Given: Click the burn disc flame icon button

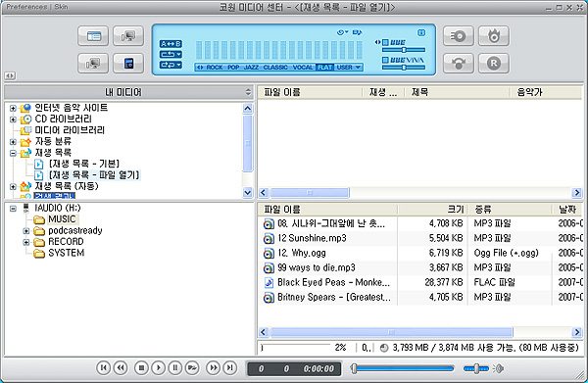Looking at the screenshot, I should (x=494, y=36).
